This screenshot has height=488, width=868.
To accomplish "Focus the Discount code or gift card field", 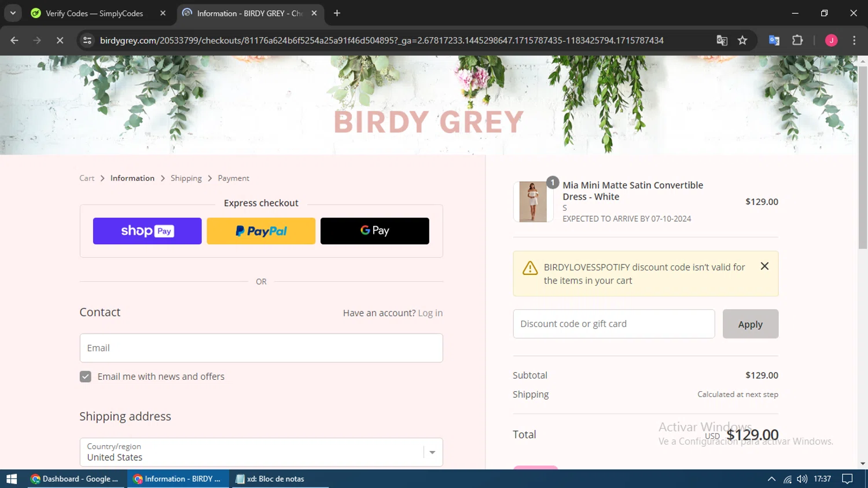I will click(614, 324).
